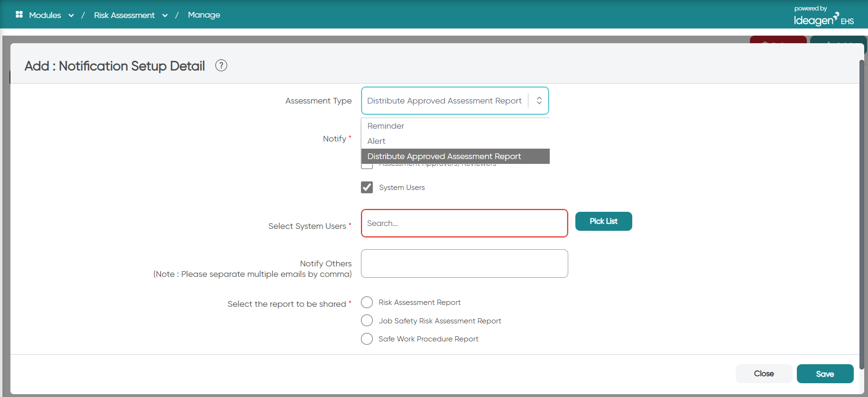
Task: Select Job Safety Risk Assessment Report radio
Action: (367, 321)
